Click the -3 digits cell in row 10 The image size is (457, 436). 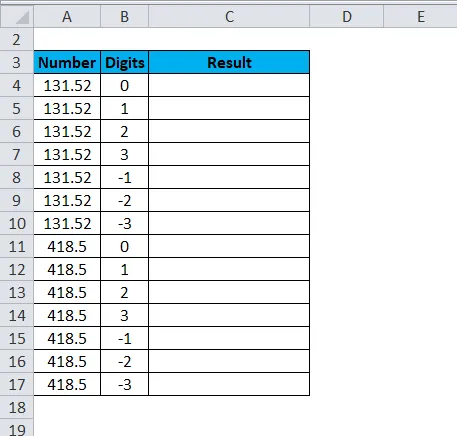pyautogui.click(x=125, y=223)
